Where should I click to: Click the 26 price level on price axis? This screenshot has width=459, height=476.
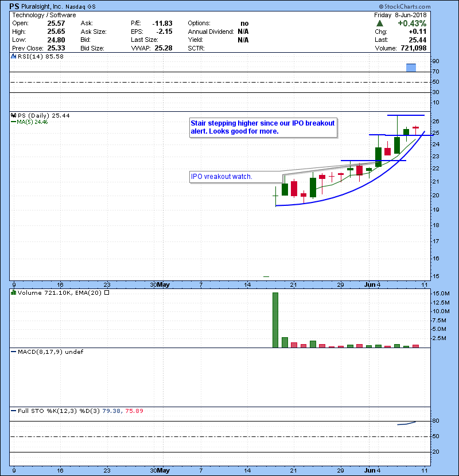(435, 122)
